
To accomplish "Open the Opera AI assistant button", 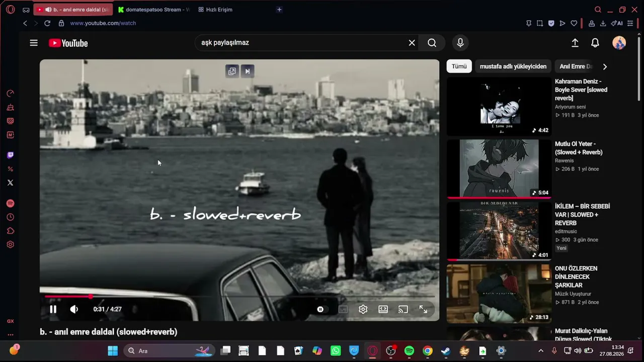I will (617, 23).
